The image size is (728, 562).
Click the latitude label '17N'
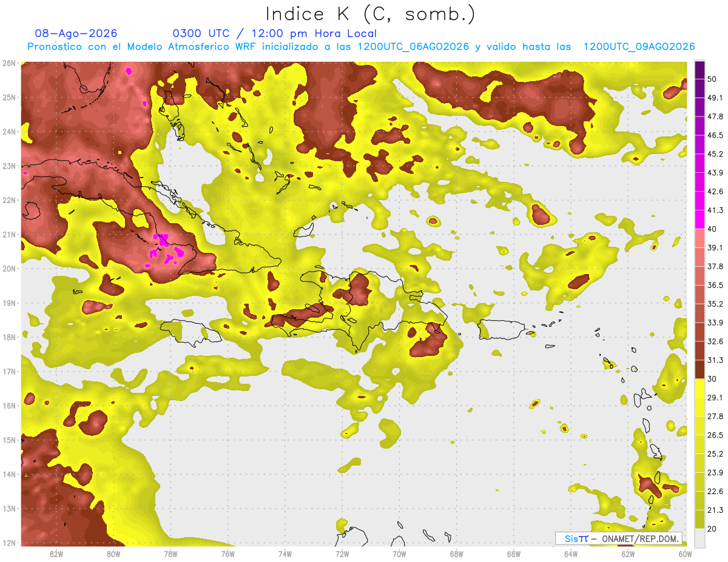(9, 372)
